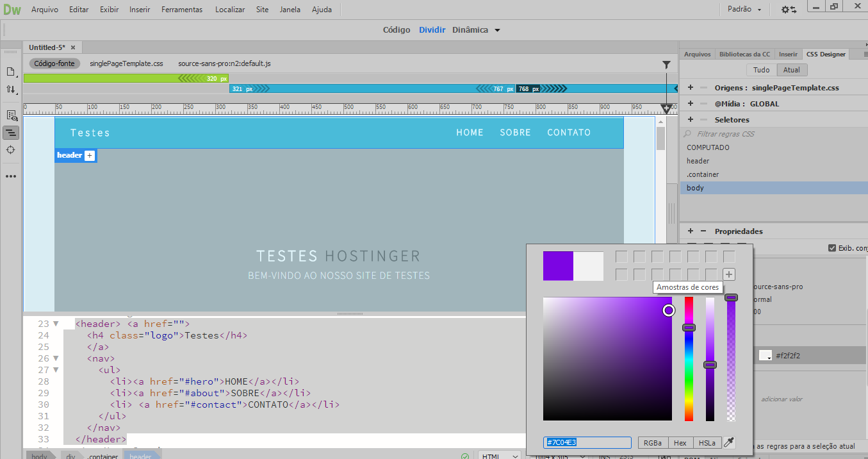Open the Inserir menu
The image size is (868, 459).
[x=139, y=9]
